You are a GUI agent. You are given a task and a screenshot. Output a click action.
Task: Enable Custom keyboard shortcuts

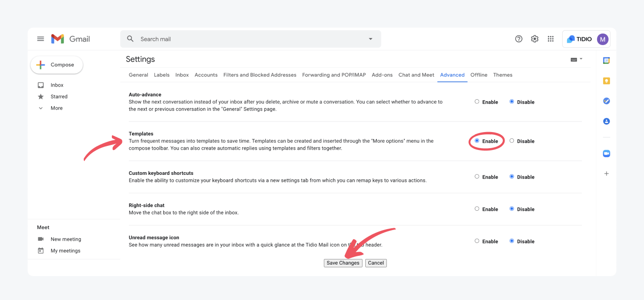[477, 177]
